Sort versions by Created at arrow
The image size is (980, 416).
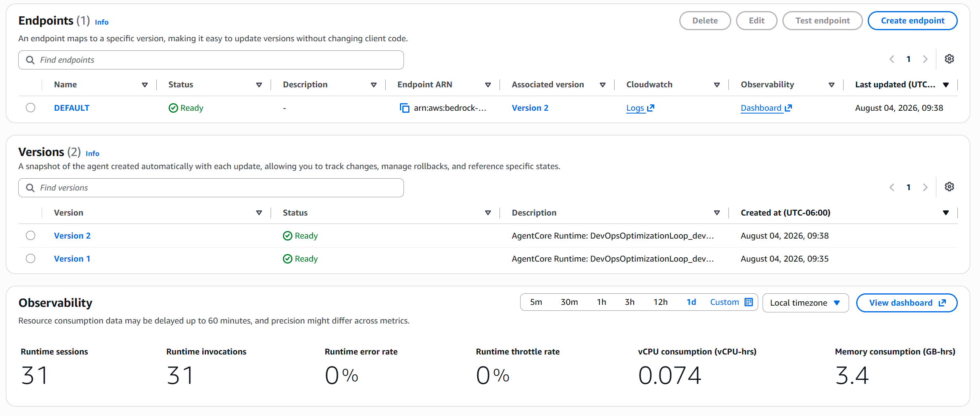coord(946,213)
